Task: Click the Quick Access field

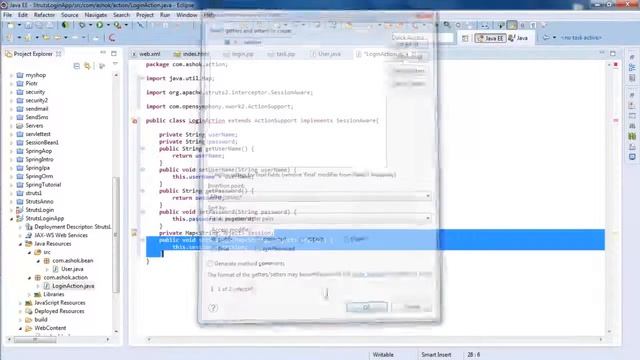Action: pyautogui.click(x=422, y=38)
